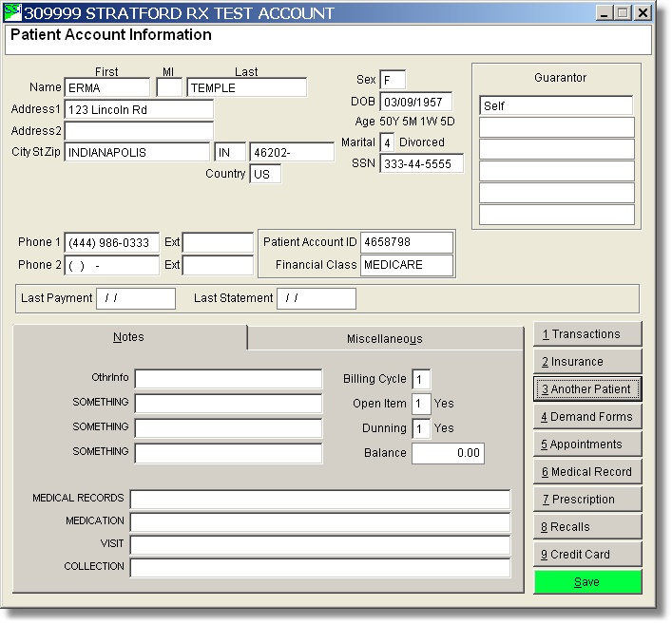Select the Financial Class field showing MEDICARE
This screenshot has width=672, height=624.
click(406, 266)
